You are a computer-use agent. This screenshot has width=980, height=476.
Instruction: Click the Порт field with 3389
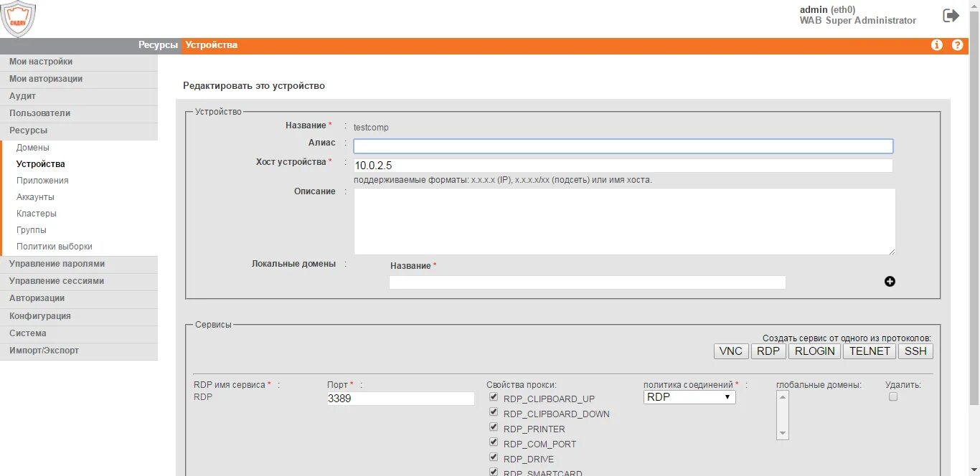(x=401, y=399)
